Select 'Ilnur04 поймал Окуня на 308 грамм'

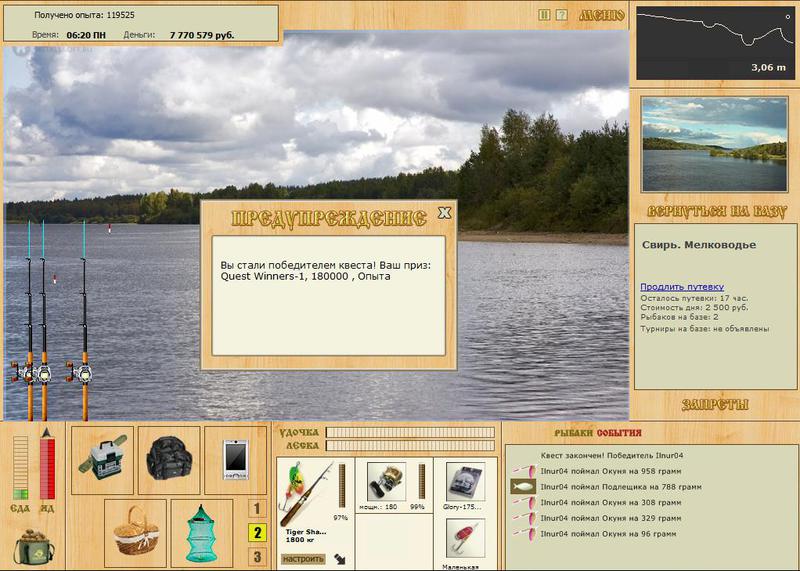(x=611, y=503)
